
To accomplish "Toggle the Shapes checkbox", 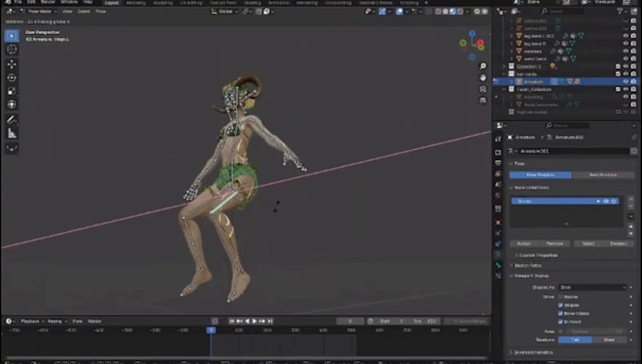I will (561, 306).
